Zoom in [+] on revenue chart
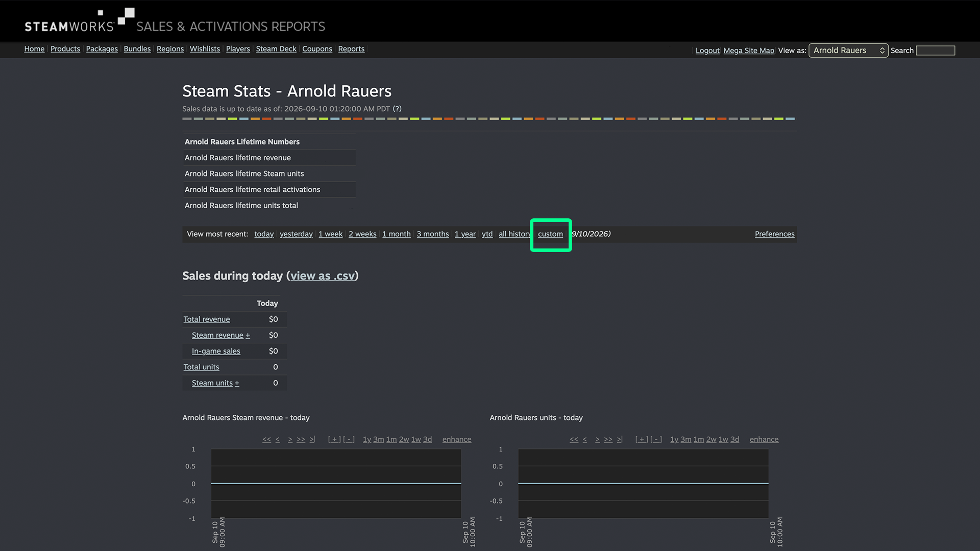Image resolution: width=980 pixels, height=551 pixels. click(x=334, y=439)
